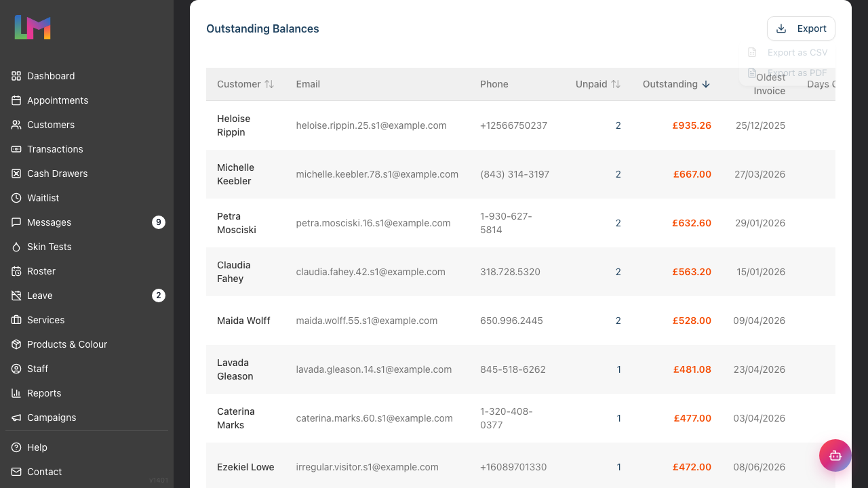Click the Customers people icon

(16, 125)
